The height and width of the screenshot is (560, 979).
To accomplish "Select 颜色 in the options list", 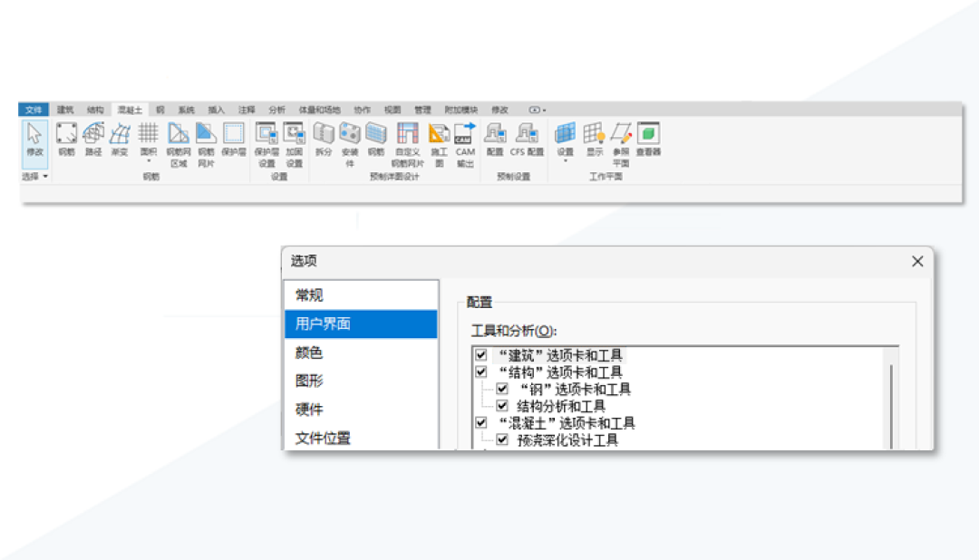I will 361,352.
